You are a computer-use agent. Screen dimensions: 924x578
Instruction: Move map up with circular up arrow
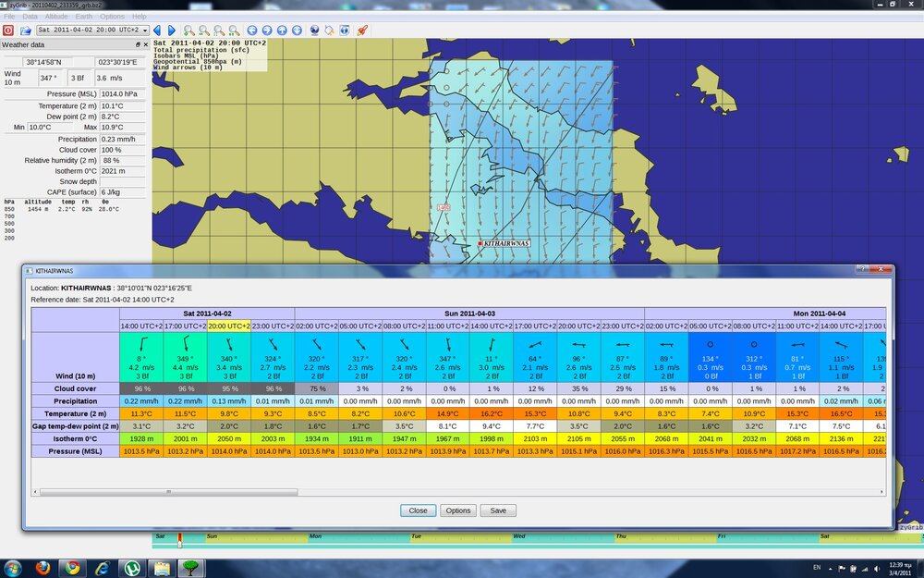pyautogui.click(x=283, y=31)
